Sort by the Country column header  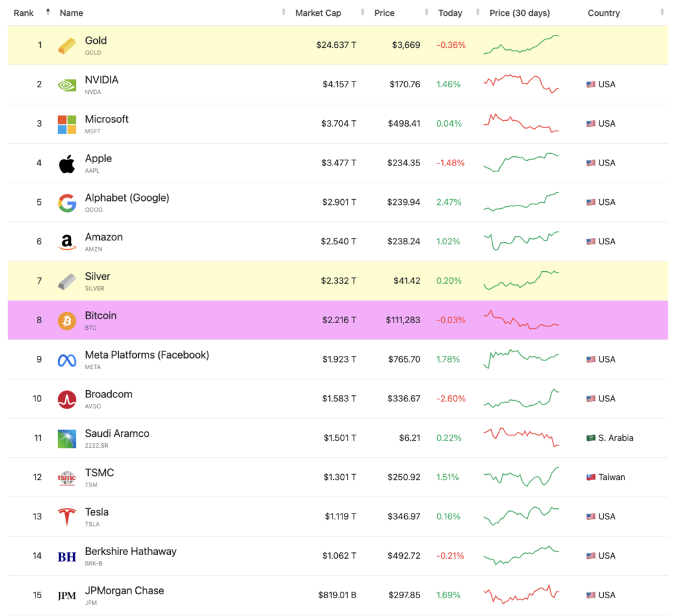coord(604,12)
